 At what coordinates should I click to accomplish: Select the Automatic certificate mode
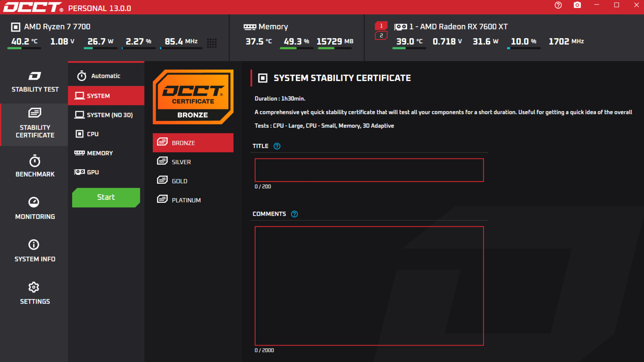106,76
